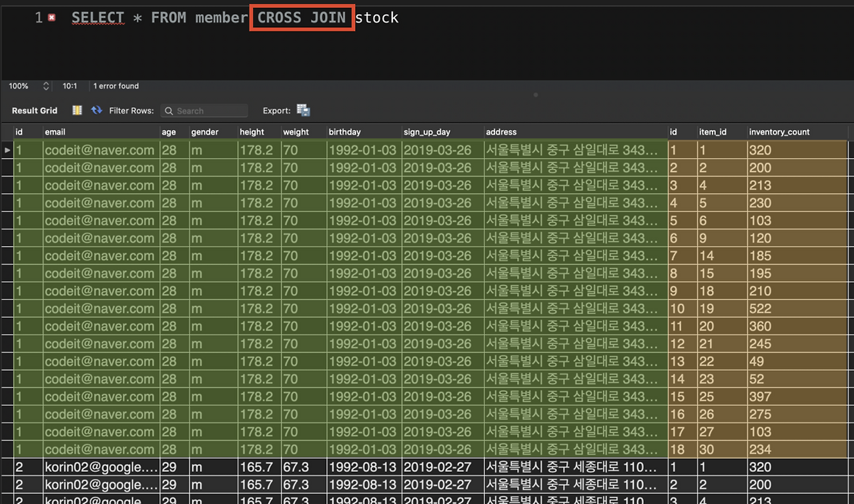This screenshot has height=504, width=854.
Task: Select 세종대로 address in korin inventory 320 row
Action: coord(576,467)
